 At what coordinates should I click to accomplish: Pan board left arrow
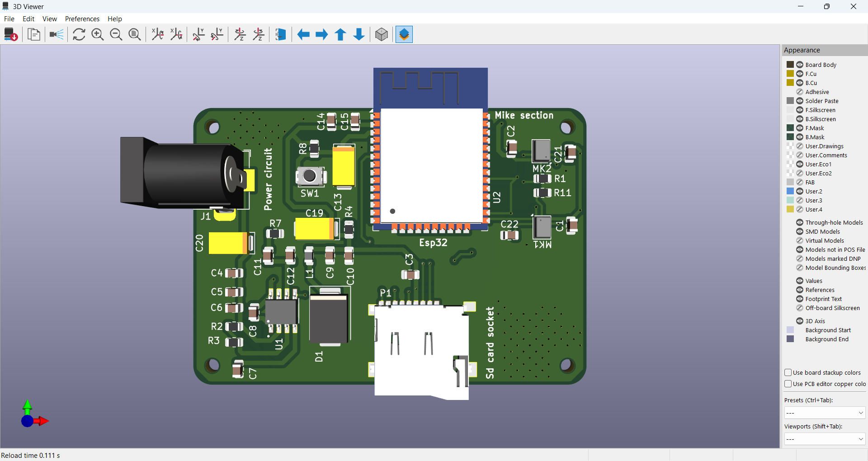[x=303, y=34]
